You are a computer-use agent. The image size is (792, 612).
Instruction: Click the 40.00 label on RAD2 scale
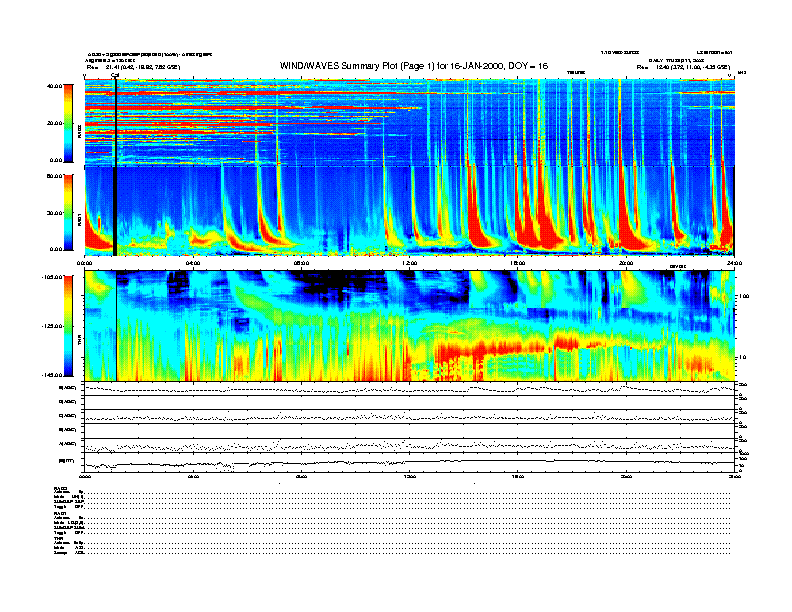(x=54, y=86)
